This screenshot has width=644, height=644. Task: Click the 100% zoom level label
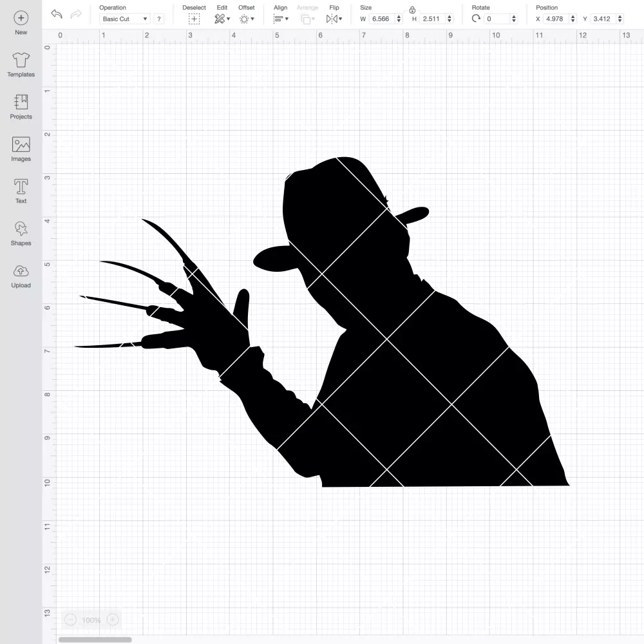tap(91, 620)
